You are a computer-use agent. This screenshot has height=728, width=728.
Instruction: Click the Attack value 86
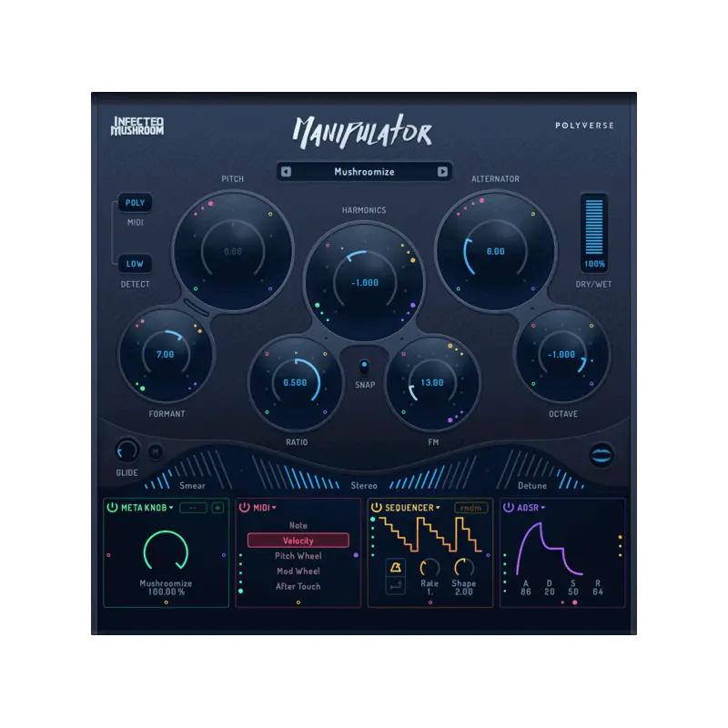(x=526, y=592)
